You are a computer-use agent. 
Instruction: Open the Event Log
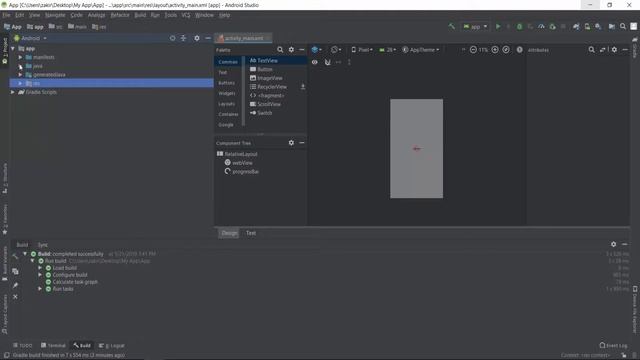tap(613, 345)
